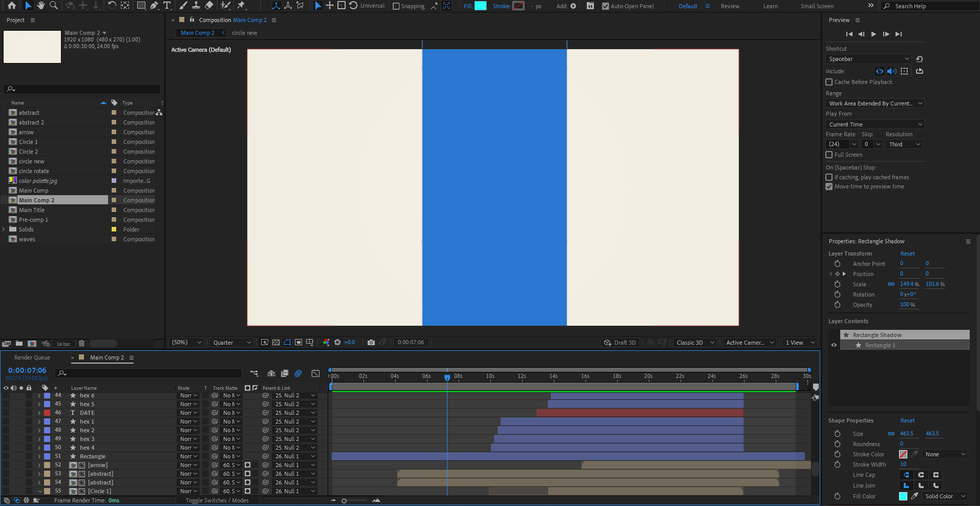This screenshot has height=506, width=980.
Task: Click the current time indicator at 07:06
Action: [447, 378]
